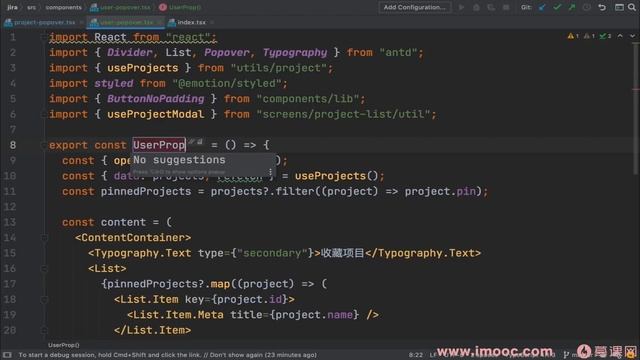Click debug session status bar message
The height and width of the screenshot is (360, 640).
coord(167,355)
